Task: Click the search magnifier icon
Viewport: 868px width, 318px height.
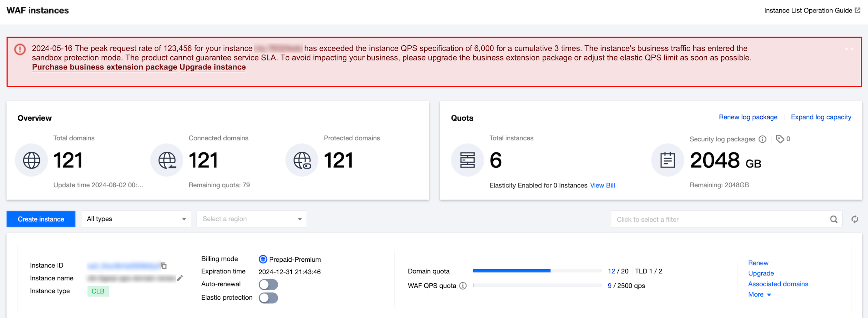Action: (833, 219)
